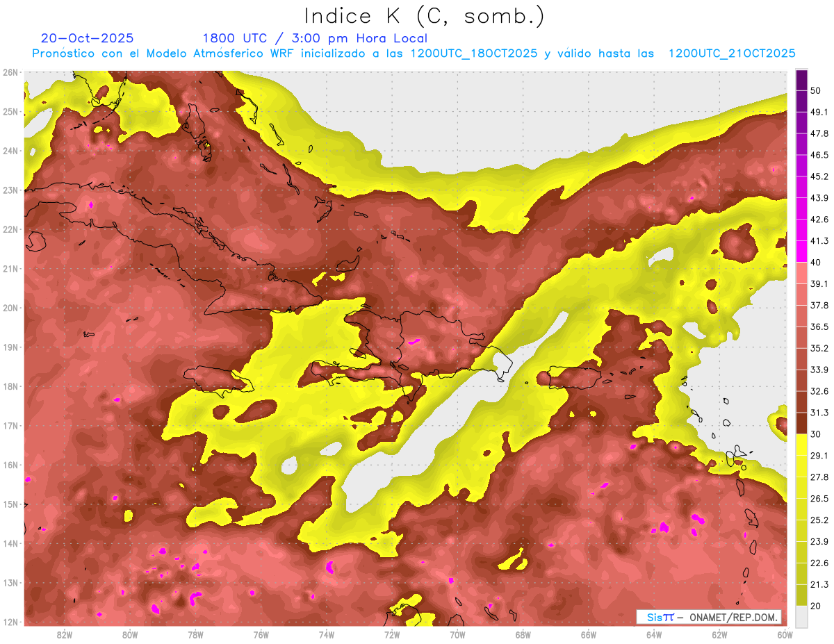
Task: Click the latitude axis label '25N'
Action: [10, 112]
